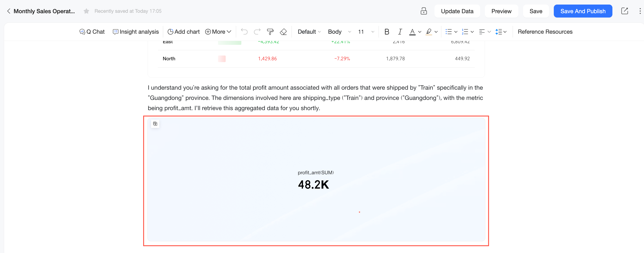Expand the More insert menu
Screen dimensions: 644x253
(x=218, y=32)
